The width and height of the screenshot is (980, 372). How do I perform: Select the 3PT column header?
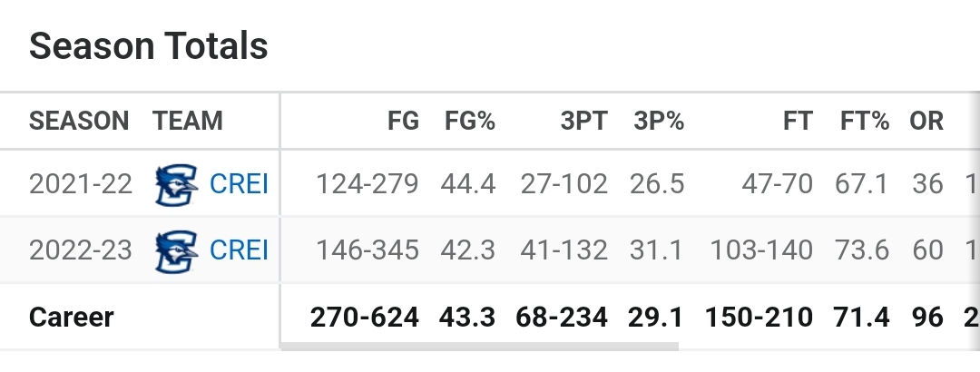click(583, 121)
